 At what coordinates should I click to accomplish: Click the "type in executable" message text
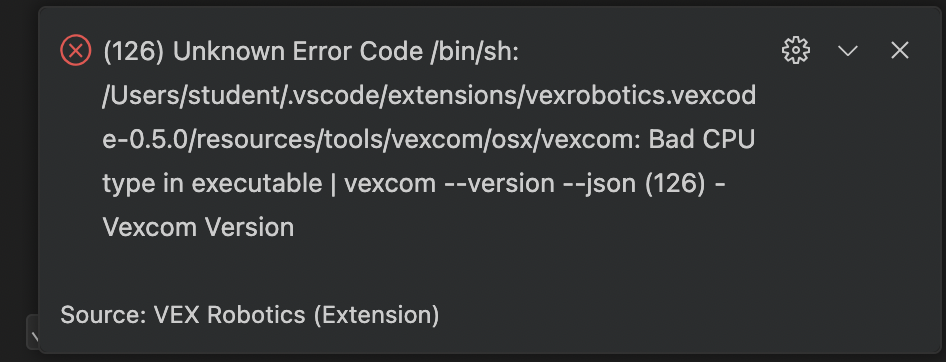212,183
